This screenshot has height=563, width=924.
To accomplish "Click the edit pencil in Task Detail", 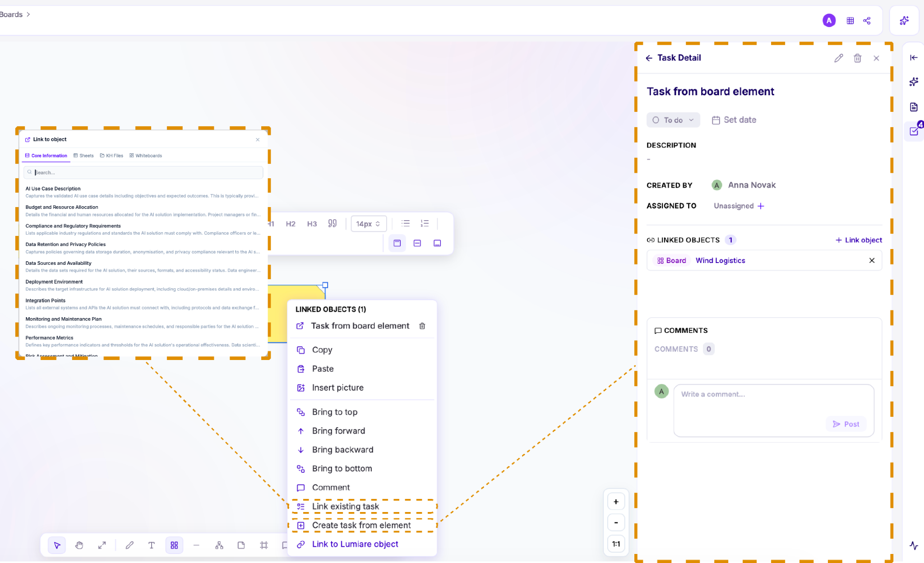I will (x=838, y=58).
